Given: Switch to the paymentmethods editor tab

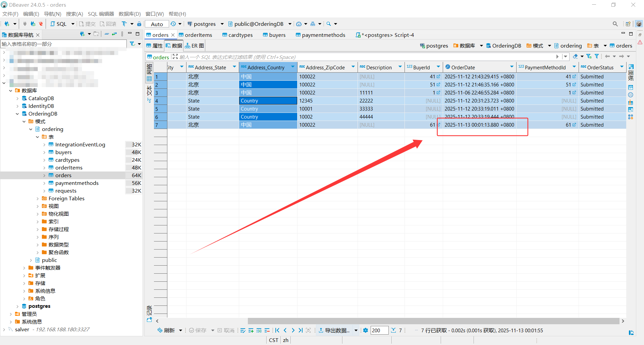Looking at the screenshot, I should [320, 35].
